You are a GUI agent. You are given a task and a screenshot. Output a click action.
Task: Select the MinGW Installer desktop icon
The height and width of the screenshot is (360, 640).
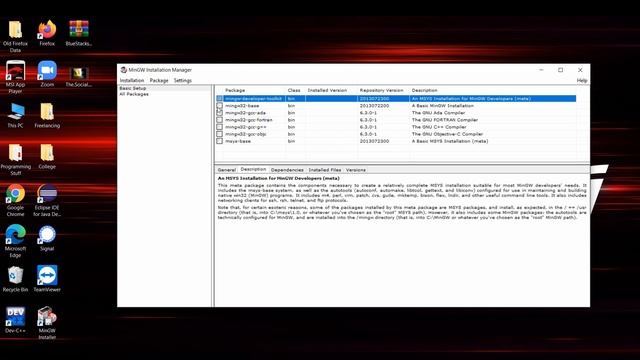pyautogui.click(x=47, y=317)
